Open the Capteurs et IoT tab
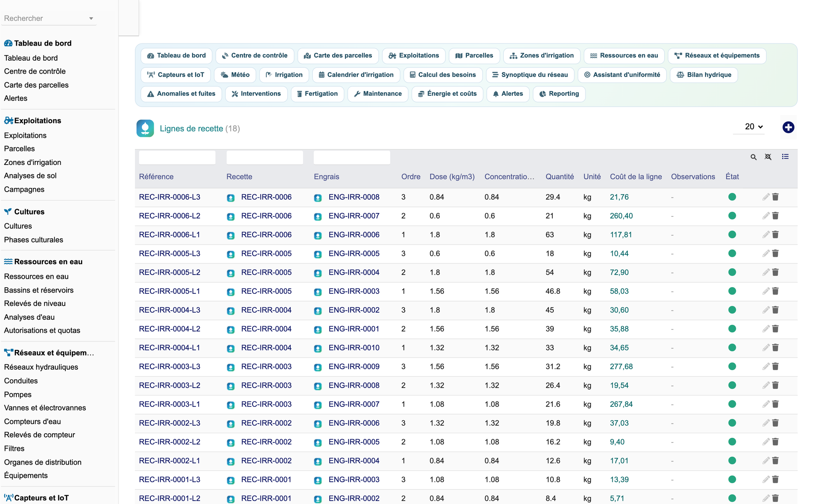Viewport: 815px width, 504px height. pos(175,75)
